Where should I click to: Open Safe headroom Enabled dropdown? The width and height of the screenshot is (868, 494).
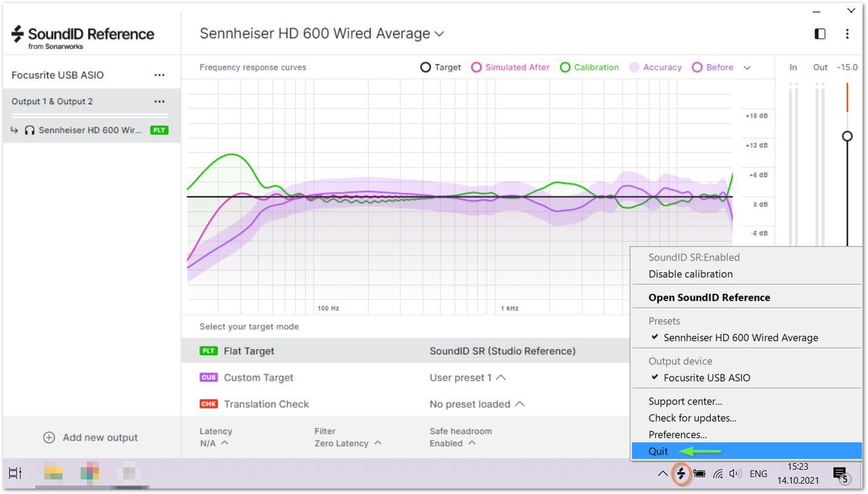(x=452, y=443)
